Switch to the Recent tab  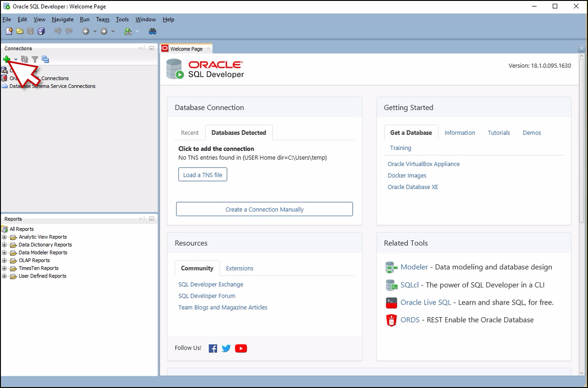[x=190, y=133]
